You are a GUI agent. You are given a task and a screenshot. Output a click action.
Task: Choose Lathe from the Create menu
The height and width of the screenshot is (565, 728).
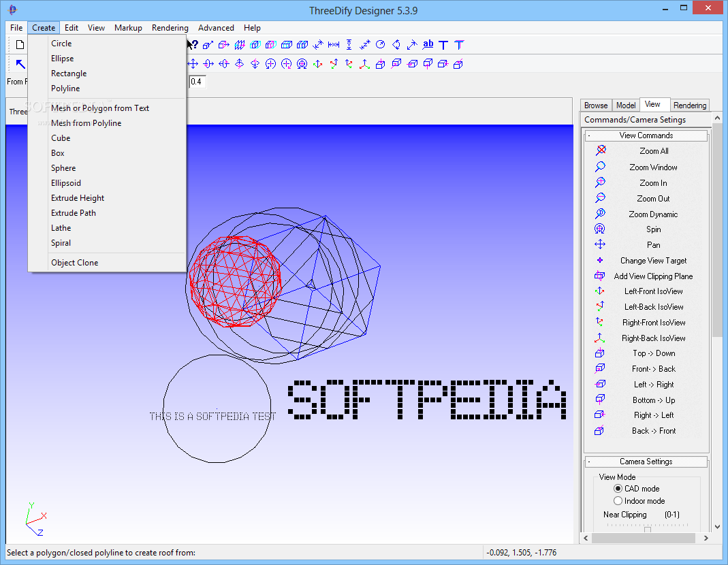[61, 228]
